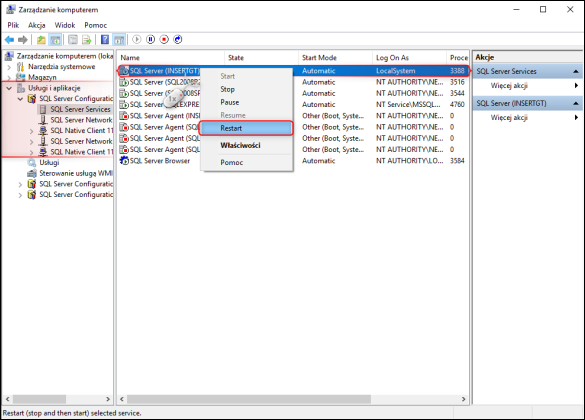Click the Zarządzanie komputerem root node icon
585x420 pixels.
click(9, 56)
